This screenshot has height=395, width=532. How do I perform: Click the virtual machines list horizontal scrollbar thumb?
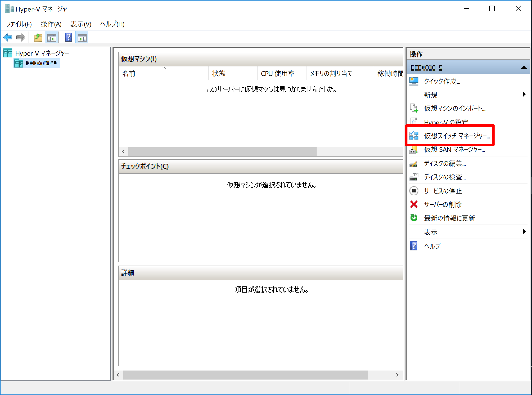pos(222,152)
